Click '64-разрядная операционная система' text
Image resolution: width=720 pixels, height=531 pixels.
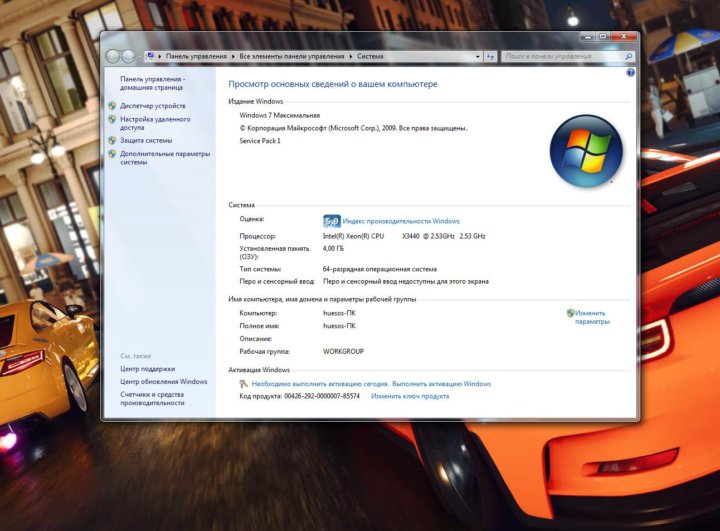click(380, 269)
